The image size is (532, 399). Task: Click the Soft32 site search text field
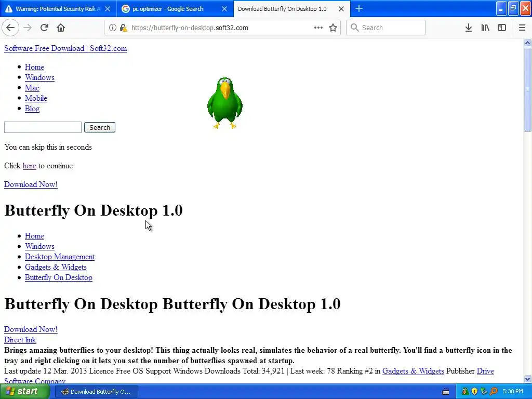43,127
